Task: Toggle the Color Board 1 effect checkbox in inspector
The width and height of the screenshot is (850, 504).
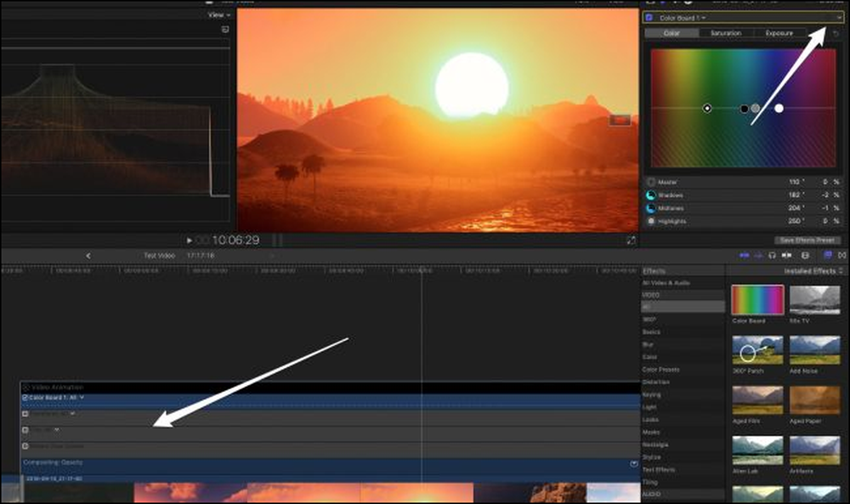Action: click(x=649, y=18)
